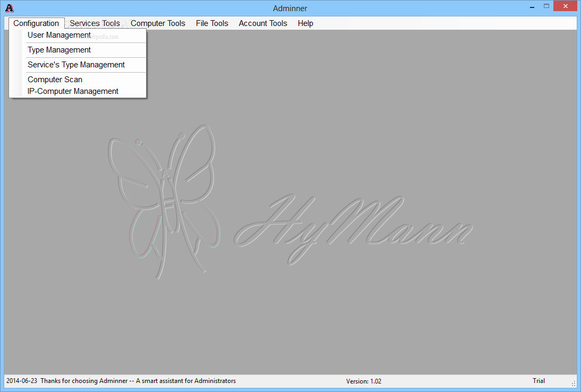
Task: Click the '2014-06-23' date in status bar
Action: [21, 381]
